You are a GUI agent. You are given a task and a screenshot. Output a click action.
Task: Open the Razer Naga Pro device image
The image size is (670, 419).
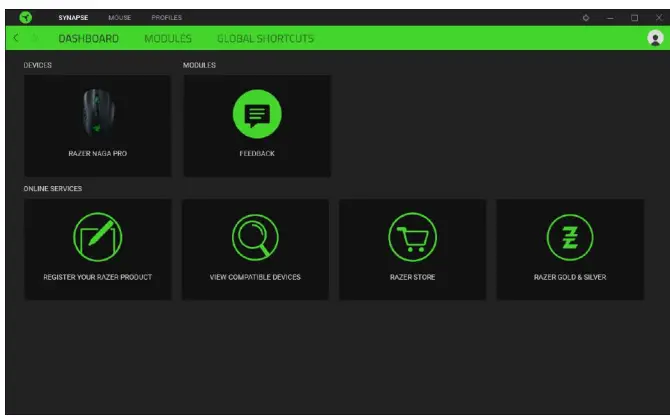coord(98,113)
